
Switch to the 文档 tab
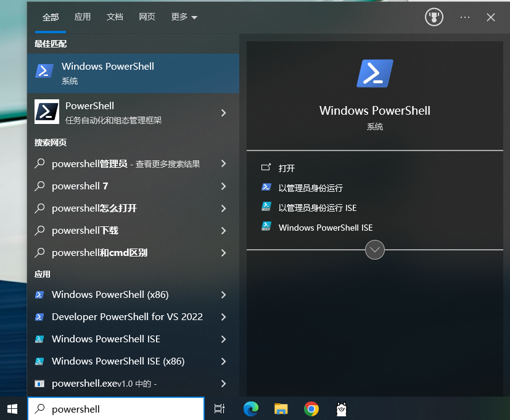[x=115, y=17]
